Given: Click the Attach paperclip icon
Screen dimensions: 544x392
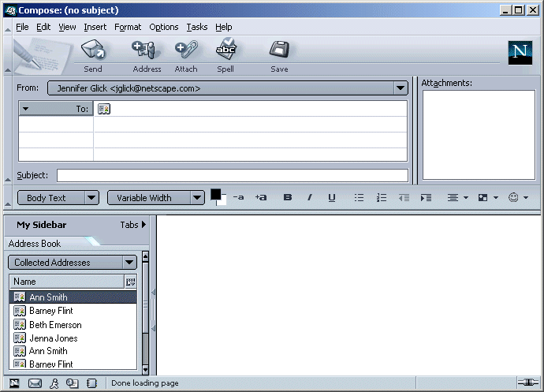Looking at the screenshot, I should [x=186, y=52].
